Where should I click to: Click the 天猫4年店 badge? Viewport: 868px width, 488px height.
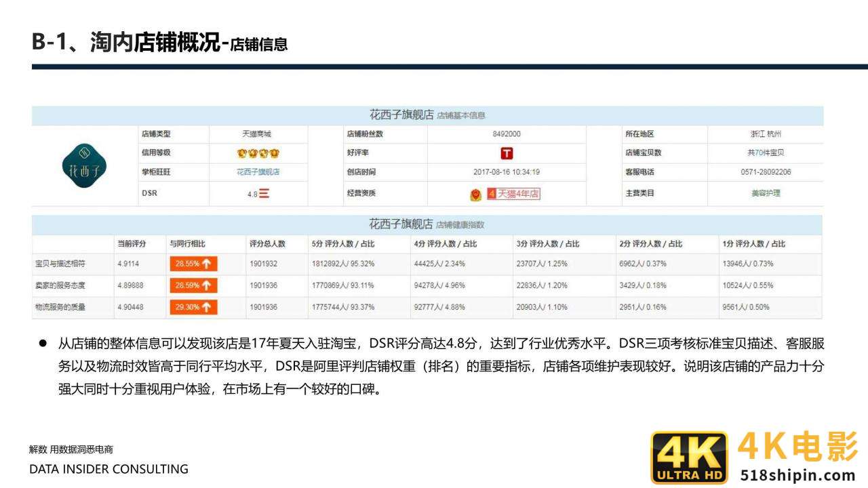(x=513, y=194)
